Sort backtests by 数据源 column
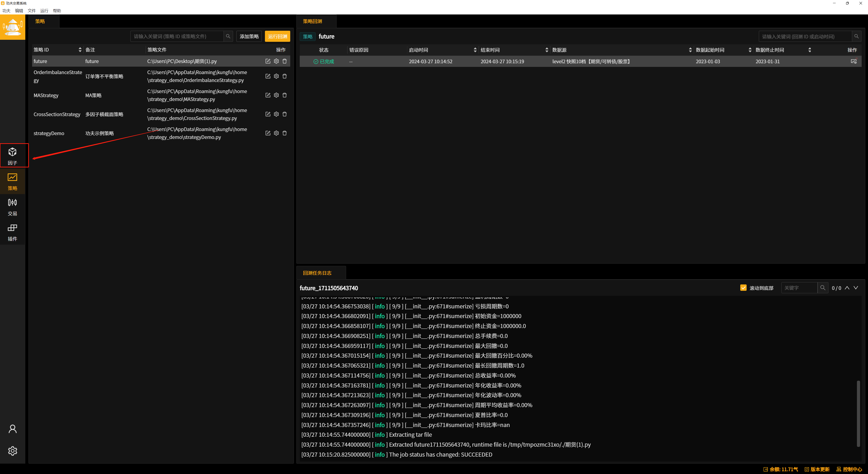The height and width of the screenshot is (474, 868). 690,50
